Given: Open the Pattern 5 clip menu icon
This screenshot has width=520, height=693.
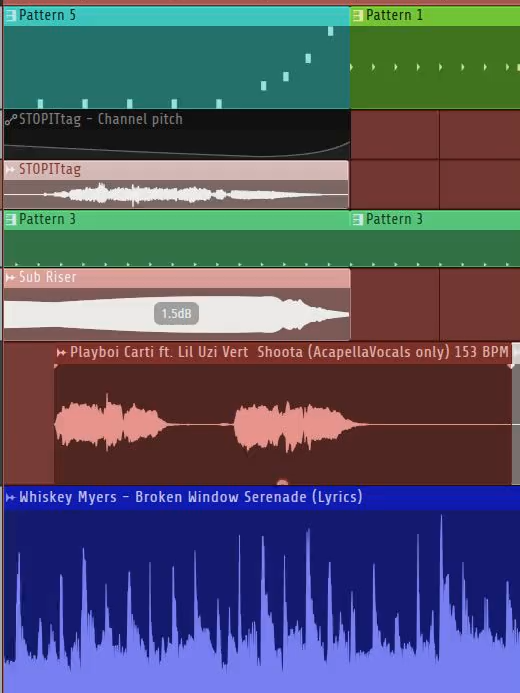Looking at the screenshot, I should pyautogui.click(x=11, y=15).
